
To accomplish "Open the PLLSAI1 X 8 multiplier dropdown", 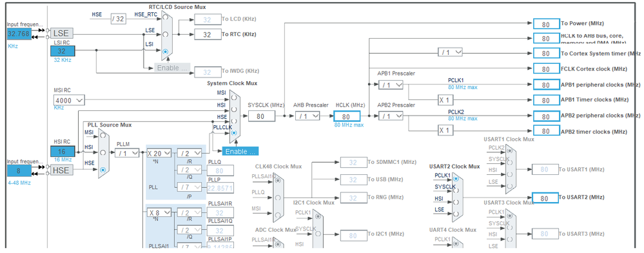I will click(159, 213).
